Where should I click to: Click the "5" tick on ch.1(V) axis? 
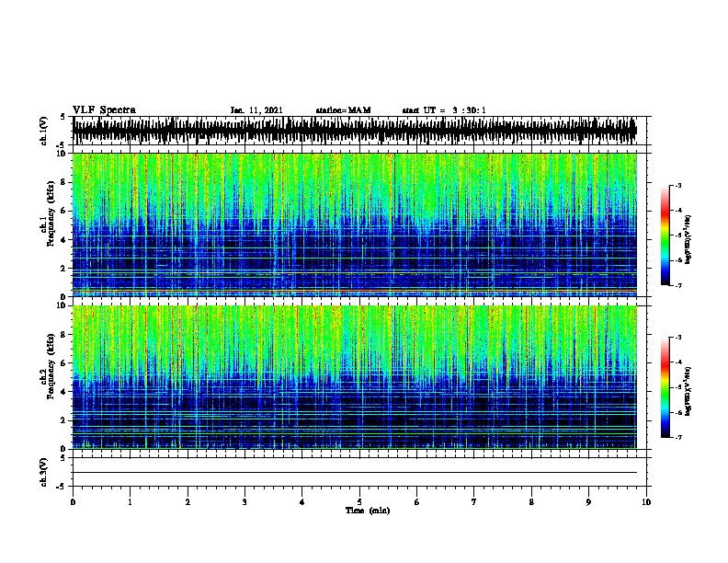tap(63, 117)
